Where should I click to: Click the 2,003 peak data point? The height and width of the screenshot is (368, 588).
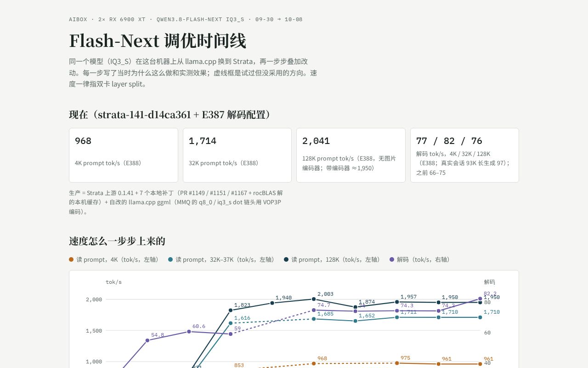click(314, 299)
